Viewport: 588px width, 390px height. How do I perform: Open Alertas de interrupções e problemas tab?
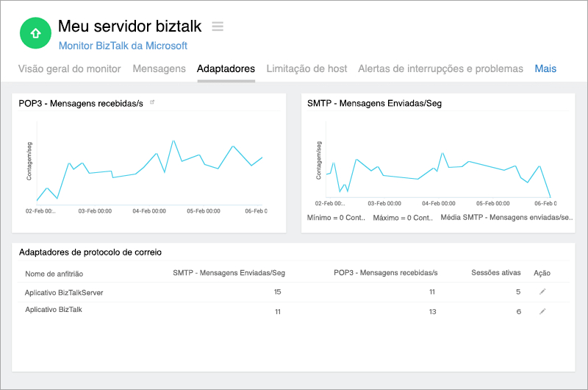[440, 68]
